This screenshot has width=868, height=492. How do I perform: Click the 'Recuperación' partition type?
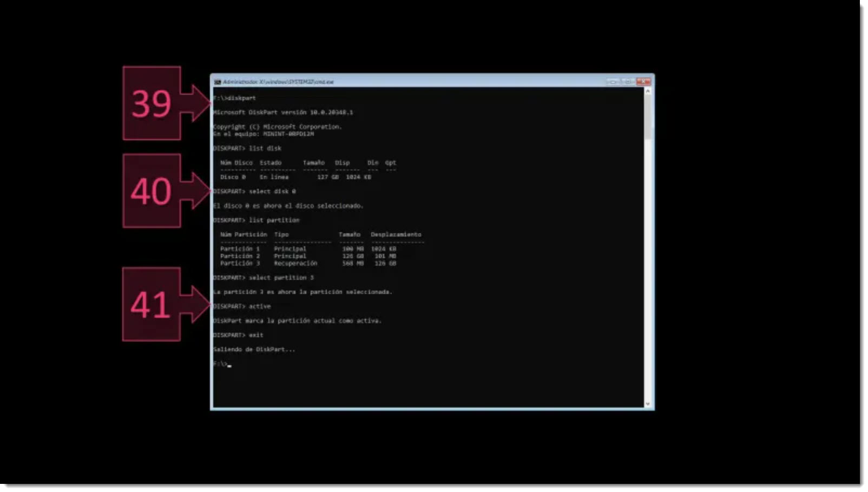point(295,263)
